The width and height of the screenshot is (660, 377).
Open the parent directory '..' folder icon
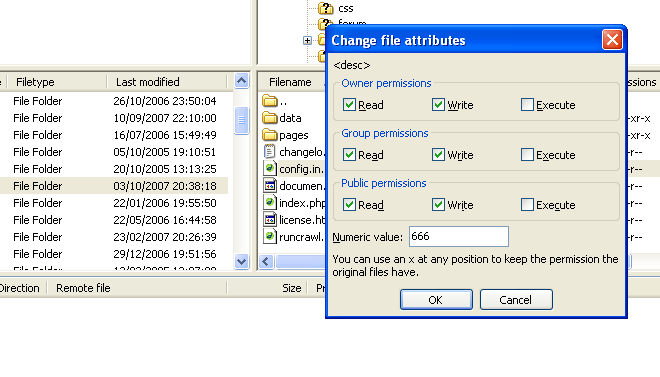[x=269, y=101]
